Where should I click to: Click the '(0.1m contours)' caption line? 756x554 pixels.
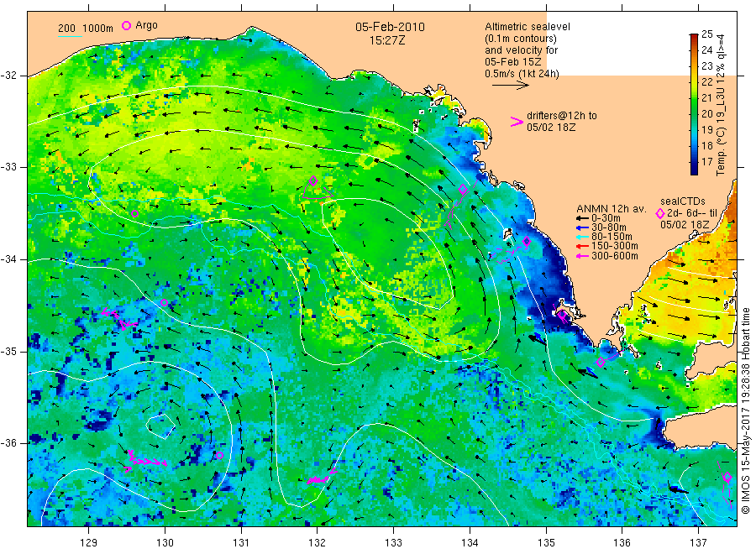(521, 39)
